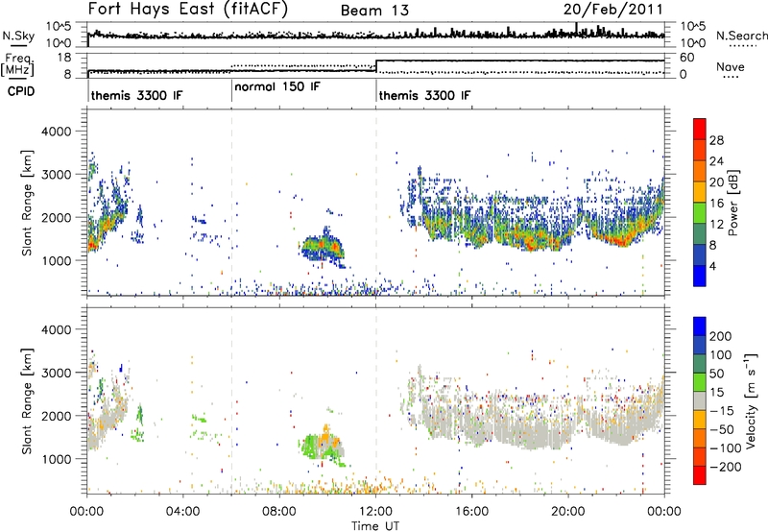Viewport: 768px width, 532px height.
Task: Pick the bright blue Power segment below 4
Action: pos(700,276)
